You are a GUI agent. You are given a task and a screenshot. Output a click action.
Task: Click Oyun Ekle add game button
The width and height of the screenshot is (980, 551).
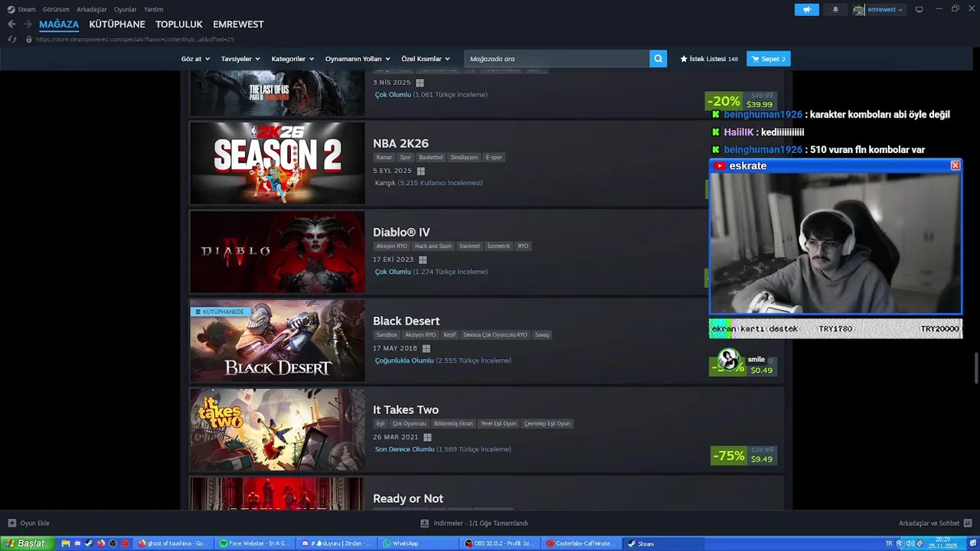coord(28,523)
